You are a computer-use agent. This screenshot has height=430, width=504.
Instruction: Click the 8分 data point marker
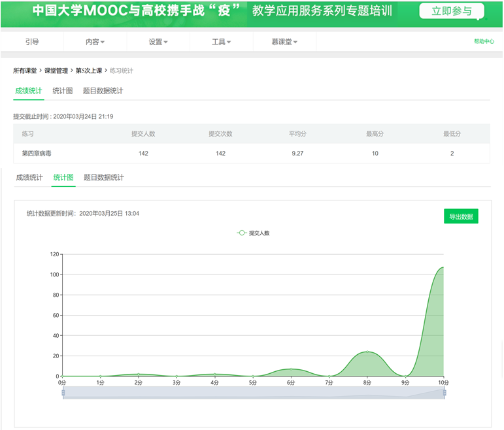click(367, 352)
